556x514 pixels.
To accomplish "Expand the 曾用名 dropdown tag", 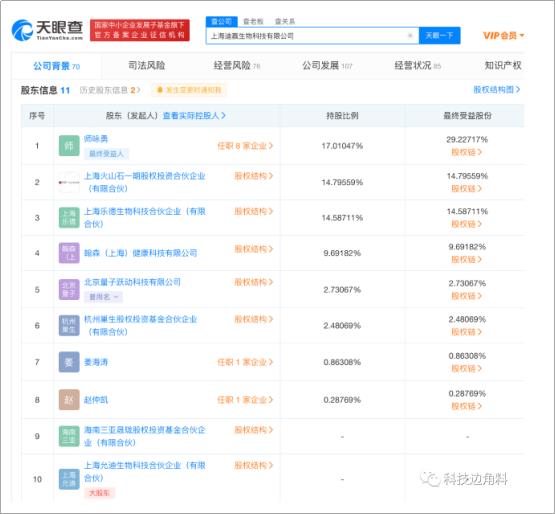I will tap(104, 297).
